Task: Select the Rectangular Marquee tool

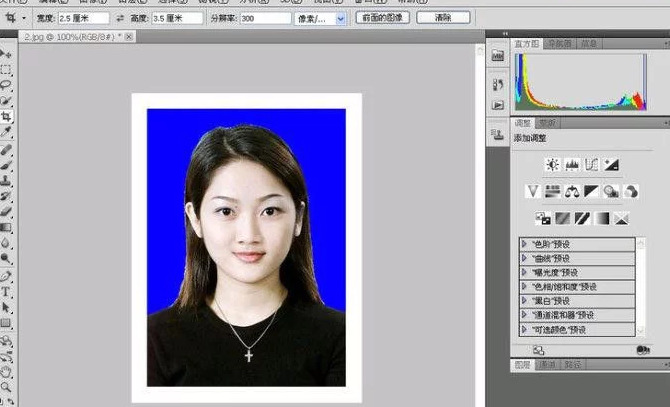Action: click(6, 69)
